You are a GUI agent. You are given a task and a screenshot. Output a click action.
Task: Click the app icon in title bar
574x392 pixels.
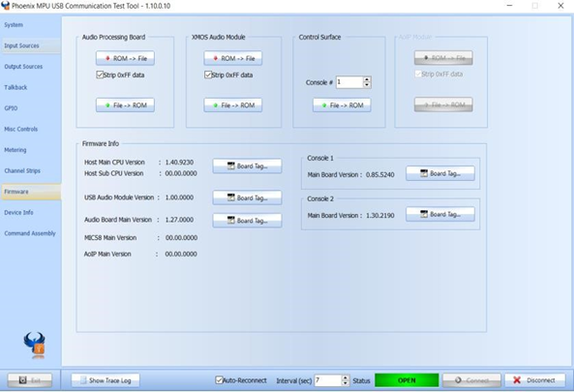(x=6, y=6)
